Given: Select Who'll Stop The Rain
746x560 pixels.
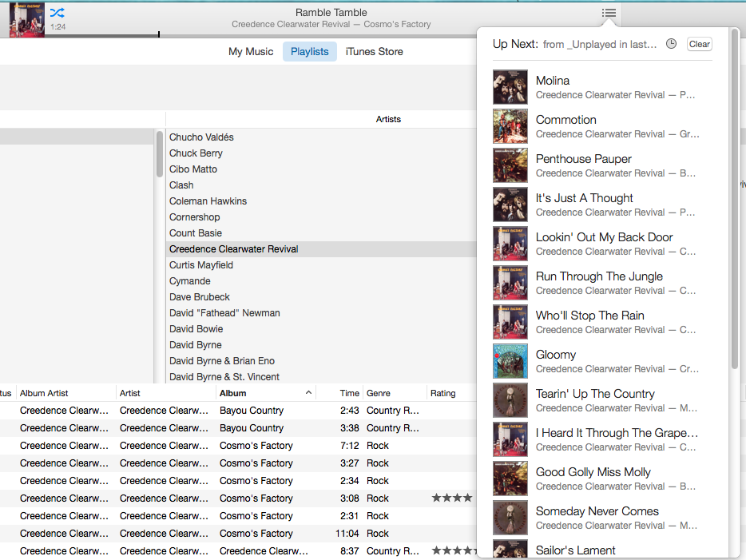Looking at the screenshot, I should (x=603, y=322).
